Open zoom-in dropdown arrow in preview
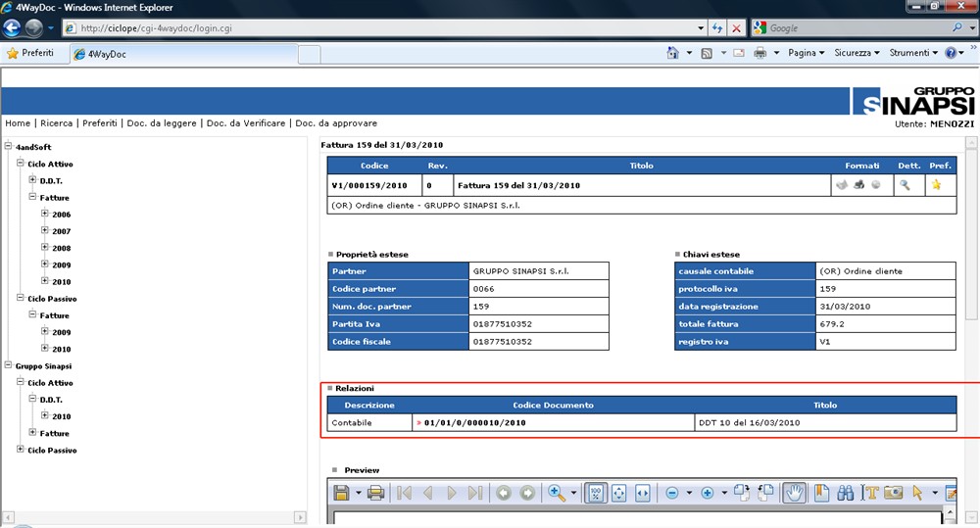 (x=724, y=493)
